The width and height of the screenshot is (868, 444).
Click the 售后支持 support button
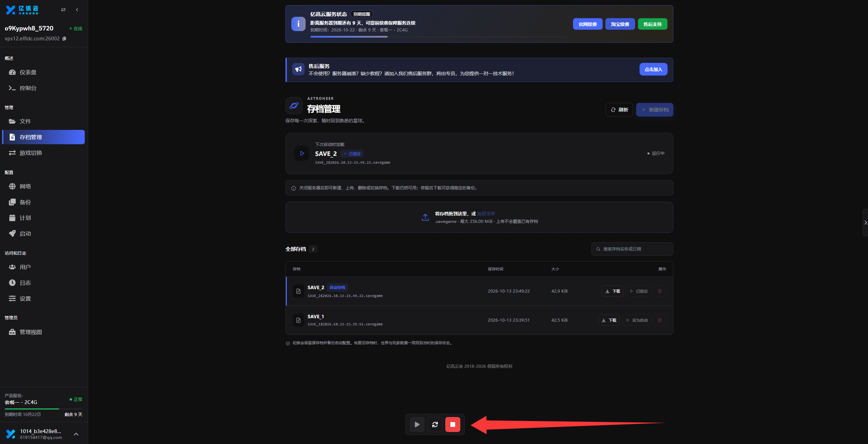click(x=653, y=24)
